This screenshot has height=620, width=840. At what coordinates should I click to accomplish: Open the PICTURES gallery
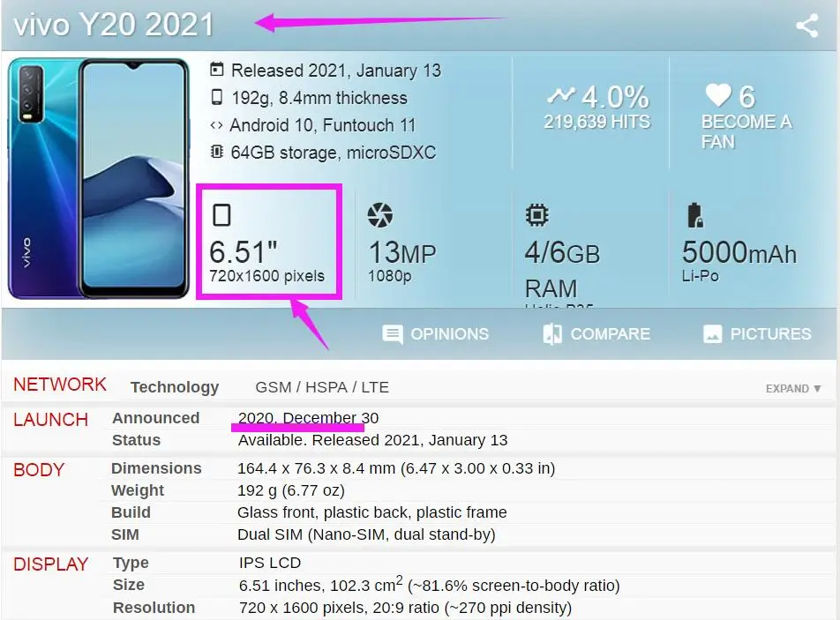[x=757, y=334]
